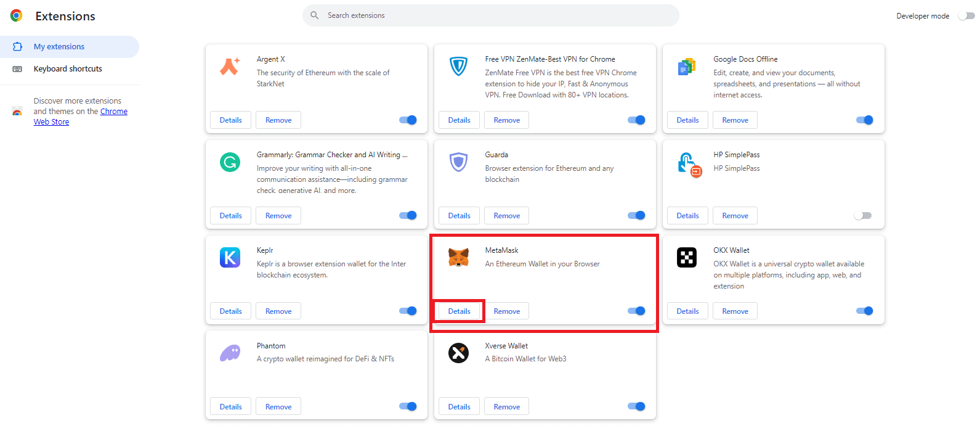Screen dimensions: 980x431
Task: Click the Keplr K icon
Action: [x=230, y=257]
